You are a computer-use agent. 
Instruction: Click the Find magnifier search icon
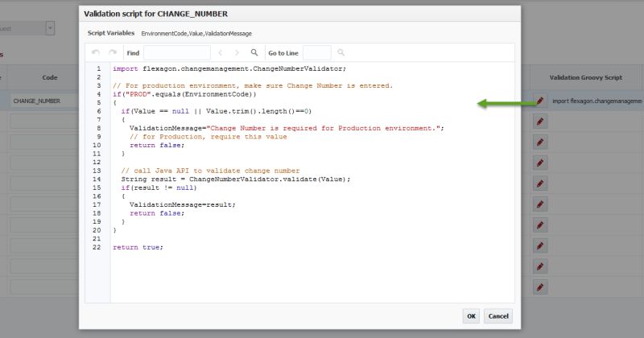[254, 52]
